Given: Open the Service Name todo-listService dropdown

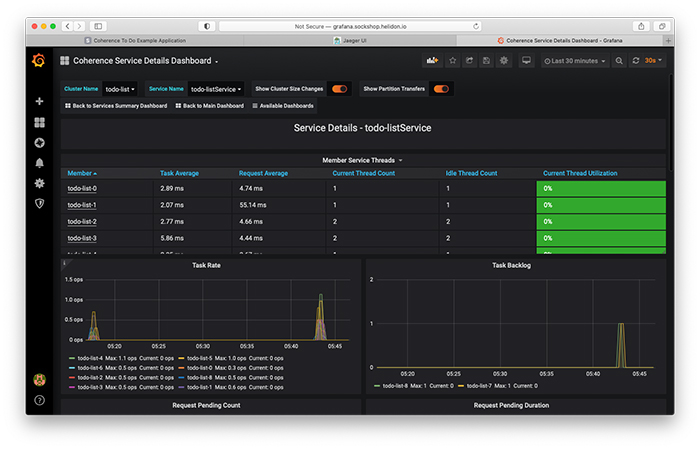Looking at the screenshot, I should [216, 89].
